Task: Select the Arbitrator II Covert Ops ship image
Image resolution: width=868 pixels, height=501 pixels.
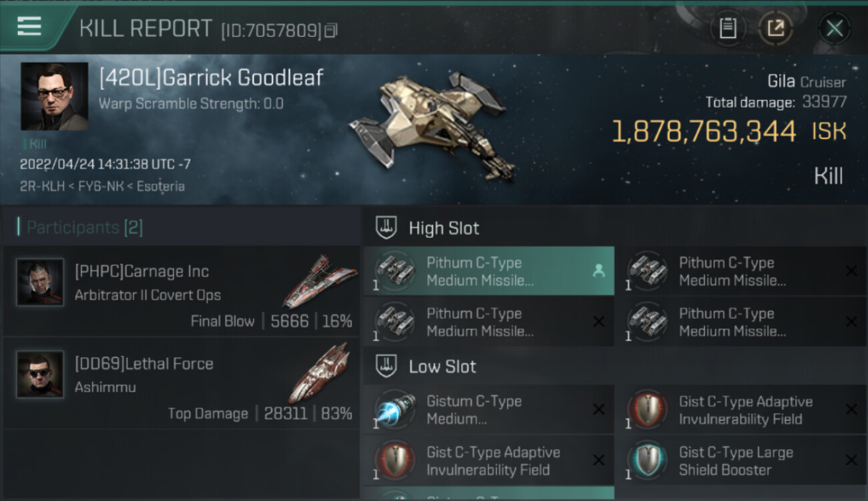Action: point(315,281)
